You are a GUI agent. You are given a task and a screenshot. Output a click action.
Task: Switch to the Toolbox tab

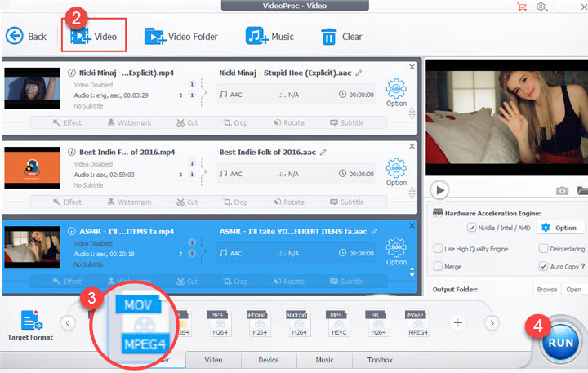[380, 360]
